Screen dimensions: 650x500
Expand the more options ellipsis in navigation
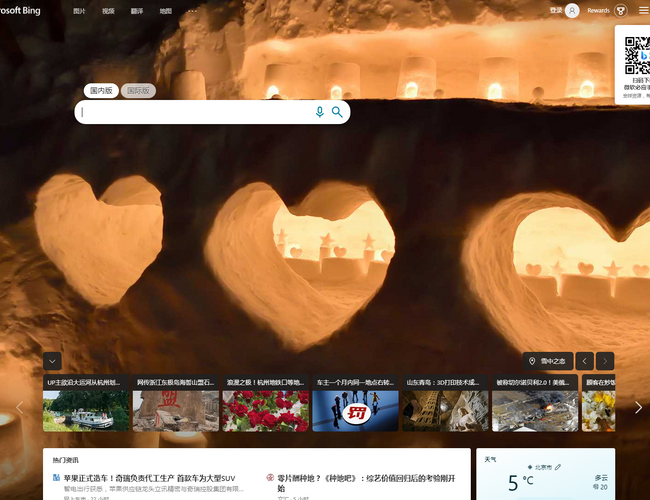(x=194, y=11)
